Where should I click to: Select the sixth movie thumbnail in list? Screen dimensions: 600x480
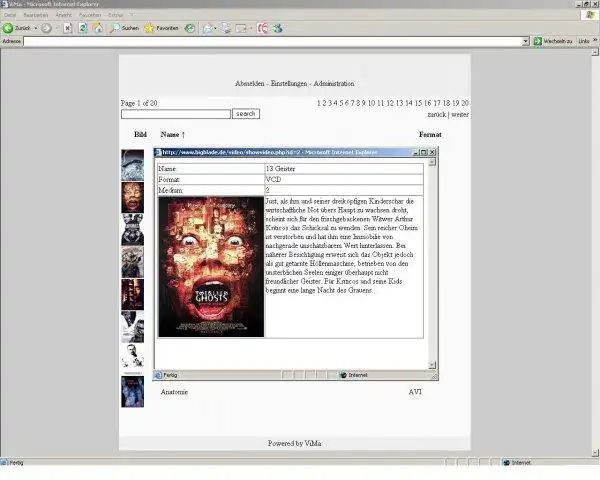[x=132, y=327]
